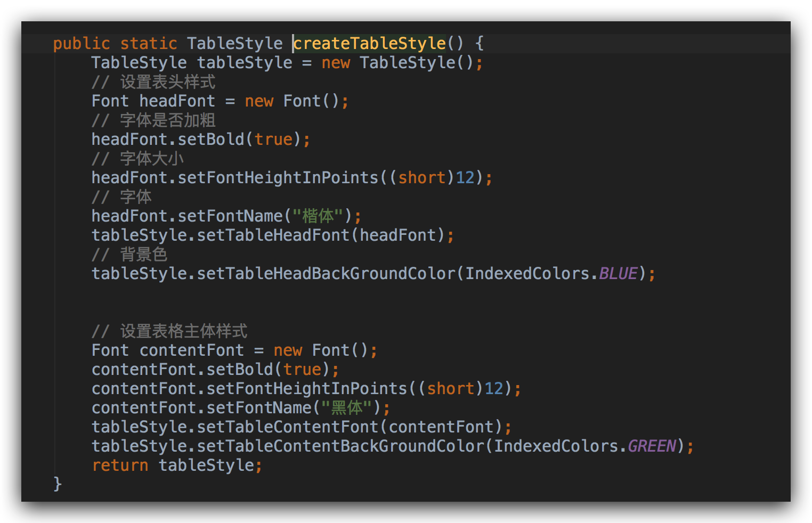Click setTableContentFont method call

tap(287, 427)
